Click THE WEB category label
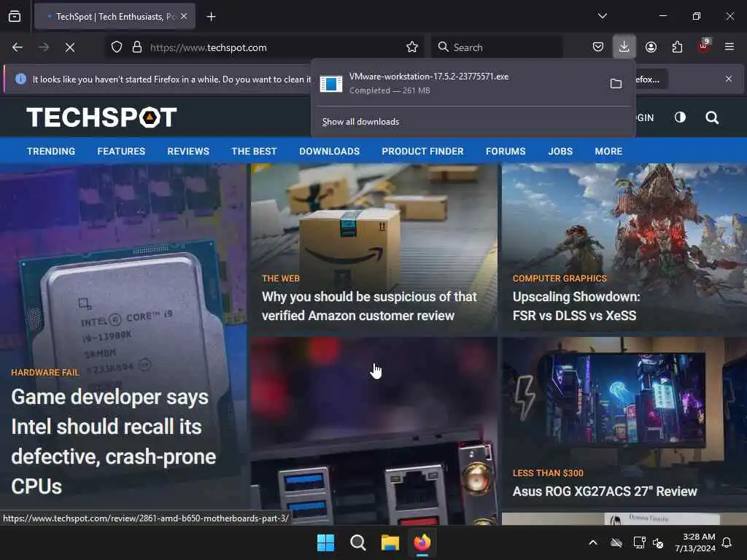Image resolution: width=747 pixels, height=560 pixels. [281, 279]
